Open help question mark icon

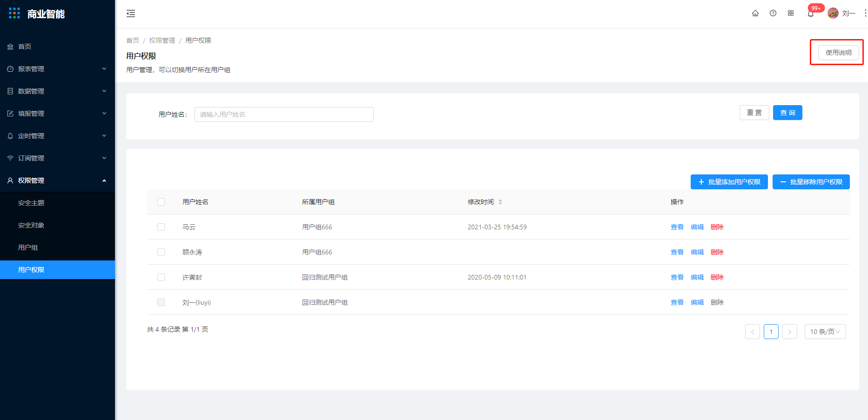pos(773,13)
